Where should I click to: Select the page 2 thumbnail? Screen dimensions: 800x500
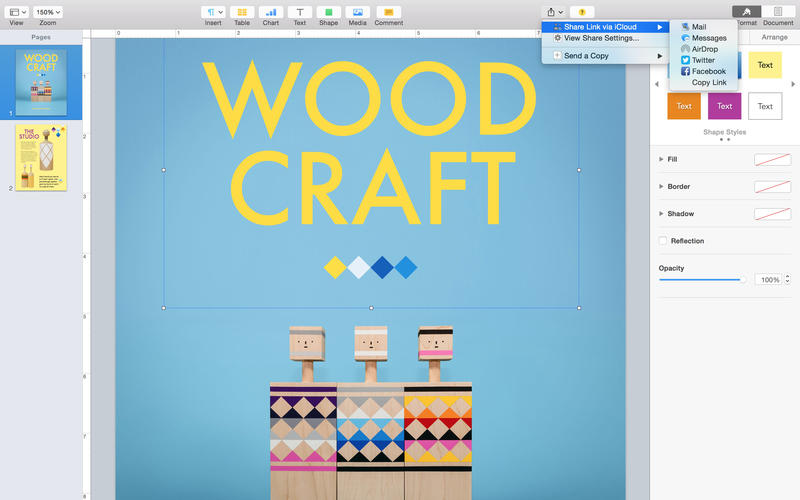pos(41,158)
